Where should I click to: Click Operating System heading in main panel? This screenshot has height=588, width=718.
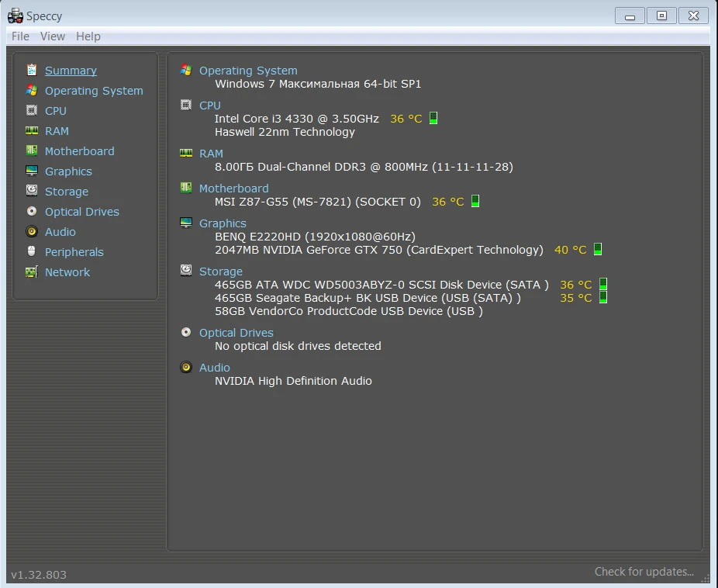point(248,71)
